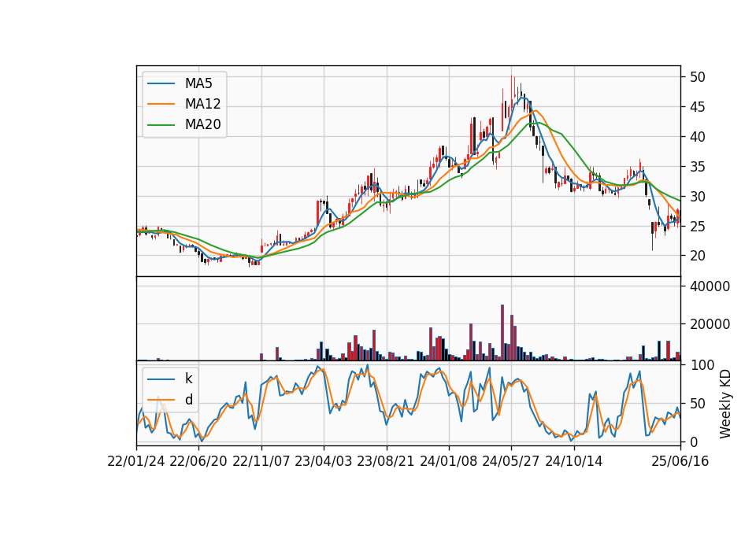
Task: Click date label 22/06/20
Action: pyautogui.click(x=198, y=461)
